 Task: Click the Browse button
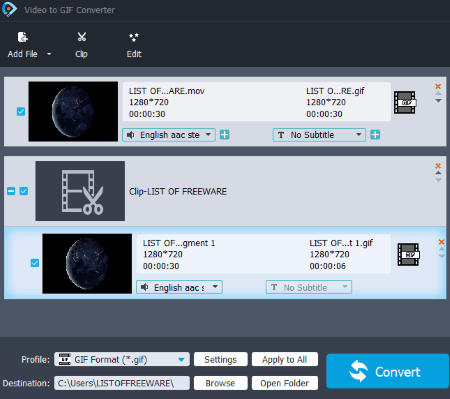[221, 383]
